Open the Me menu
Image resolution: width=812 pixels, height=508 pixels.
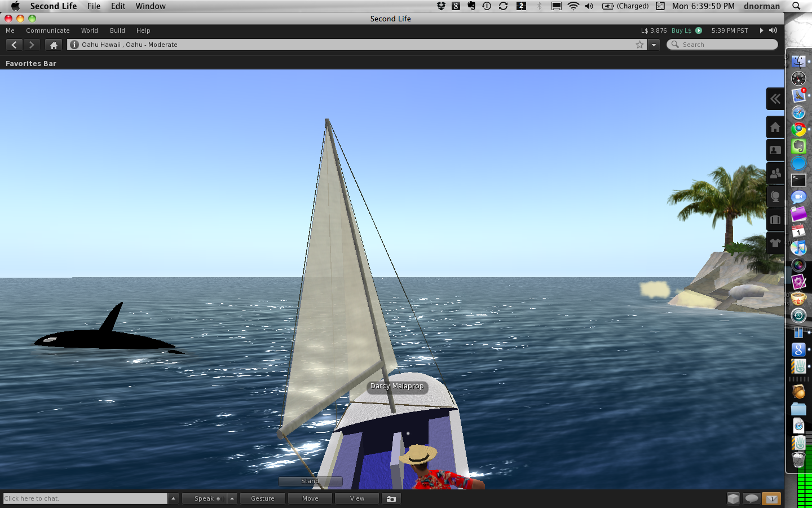(x=10, y=30)
